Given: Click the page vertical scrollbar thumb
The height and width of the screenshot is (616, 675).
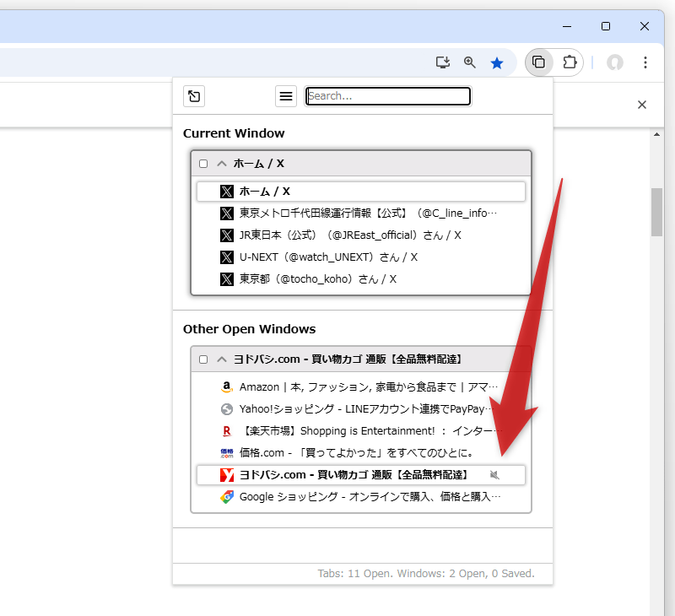Looking at the screenshot, I should tap(656, 212).
